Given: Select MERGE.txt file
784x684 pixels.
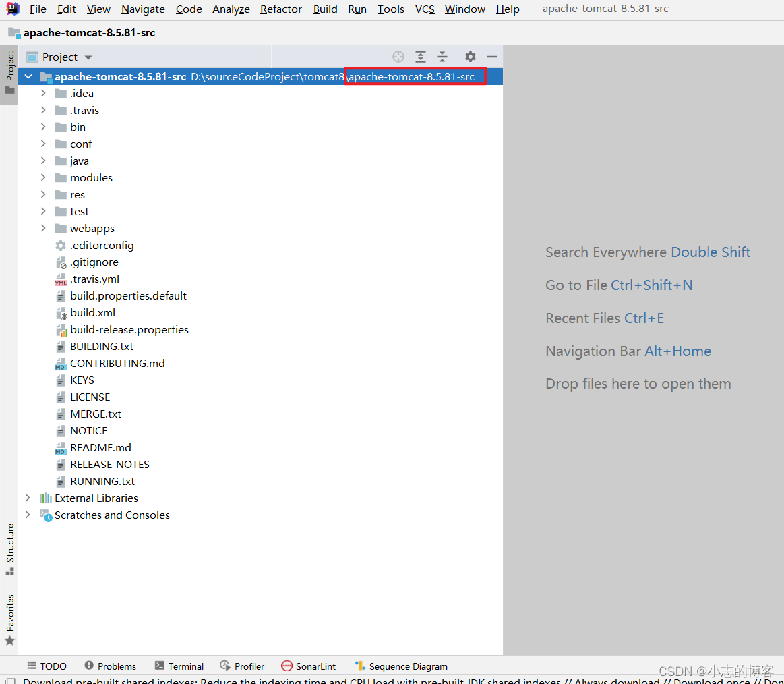Looking at the screenshot, I should (x=96, y=414).
